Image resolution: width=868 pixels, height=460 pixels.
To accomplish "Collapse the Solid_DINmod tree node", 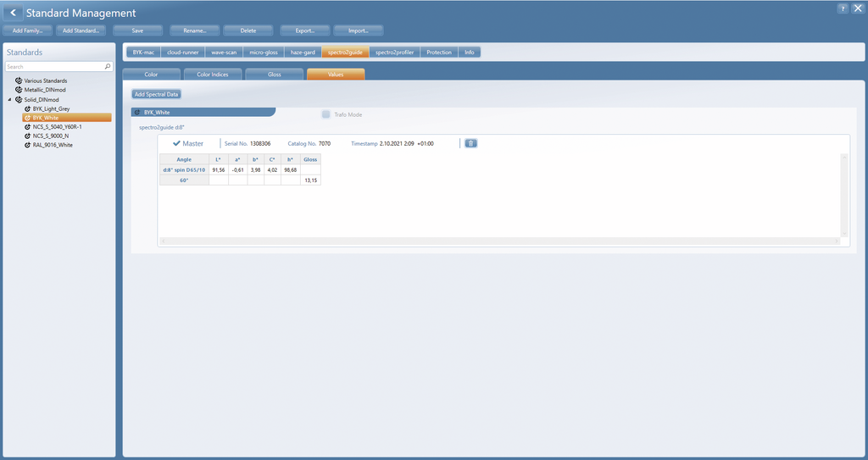I will (9, 100).
